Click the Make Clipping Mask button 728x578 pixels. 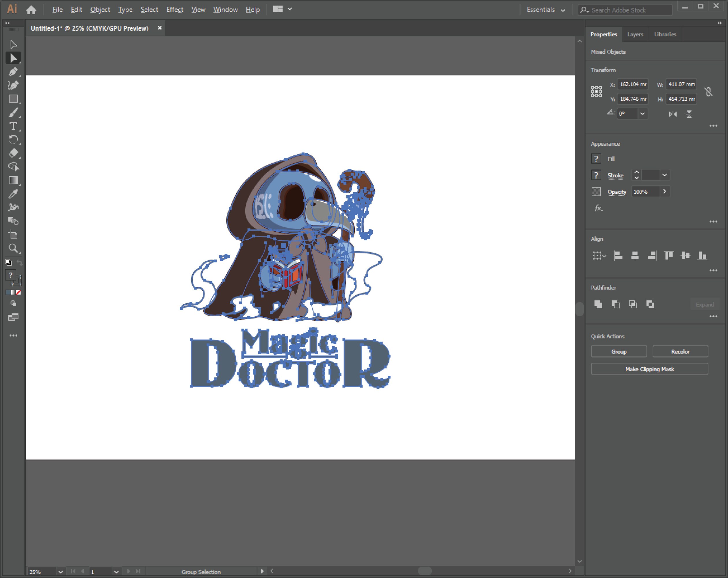(649, 369)
